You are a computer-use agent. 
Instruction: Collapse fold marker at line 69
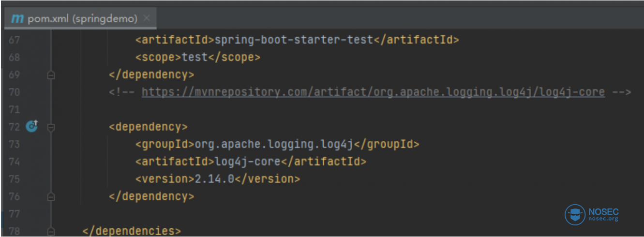point(51,75)
